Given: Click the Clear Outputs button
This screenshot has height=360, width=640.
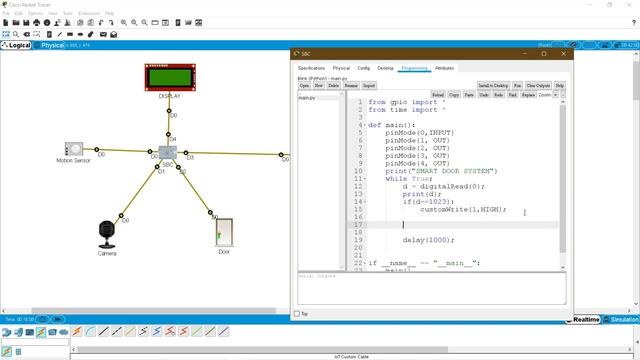Looking at the screenshot, I should [538, 86].
